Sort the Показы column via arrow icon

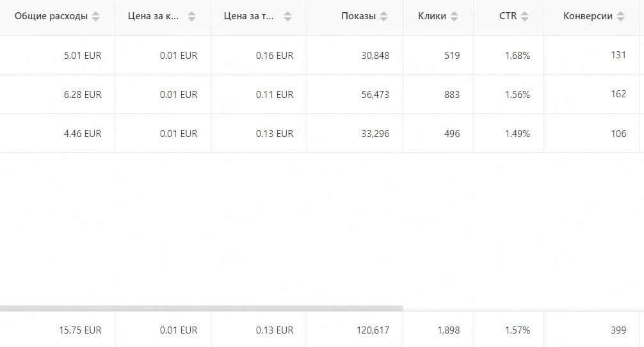coord(383,17)
